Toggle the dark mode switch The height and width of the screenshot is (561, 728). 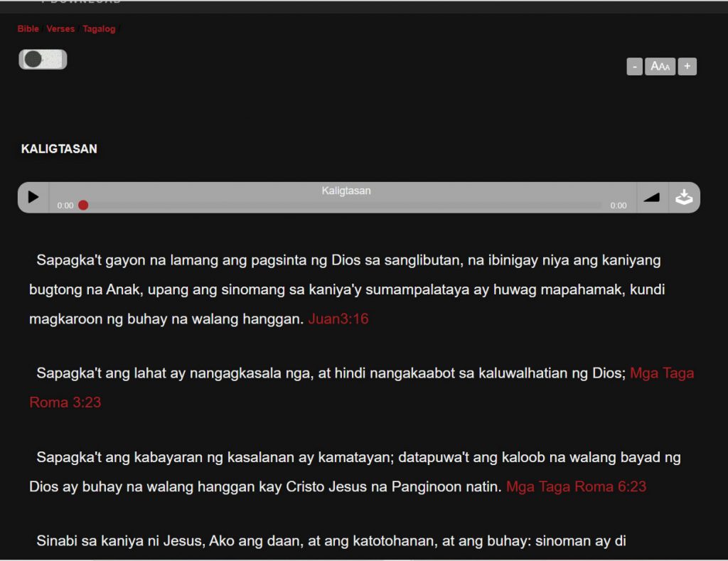(x=43, y=60)
